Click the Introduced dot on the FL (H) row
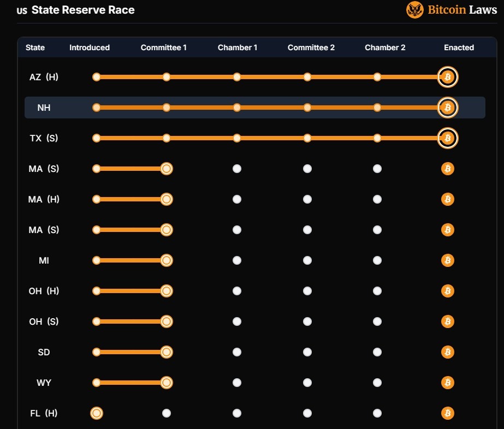This screenshot has width=504, height=429. click(97, 413)
